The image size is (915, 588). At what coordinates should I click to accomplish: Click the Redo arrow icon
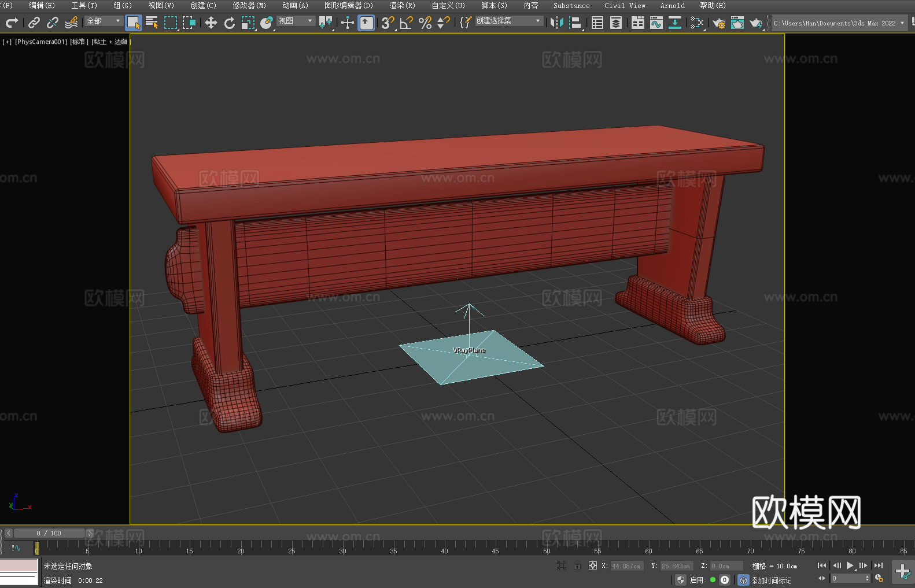pyautogui.click(x=12, y=23)
